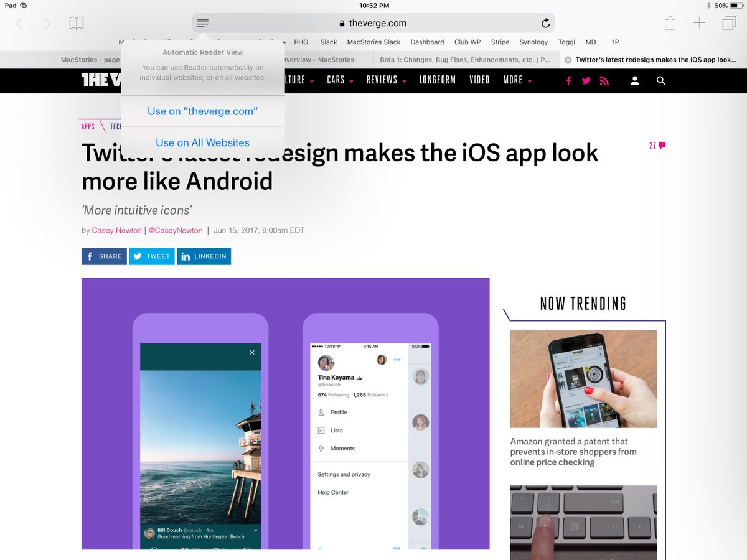Open the user account icon

[x=635, y=80]
